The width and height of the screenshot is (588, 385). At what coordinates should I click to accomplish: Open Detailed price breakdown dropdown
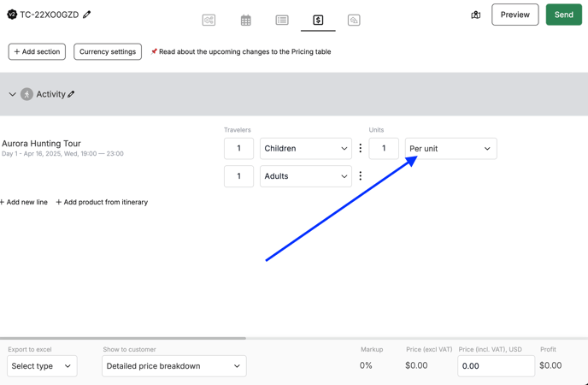(173, 366)
